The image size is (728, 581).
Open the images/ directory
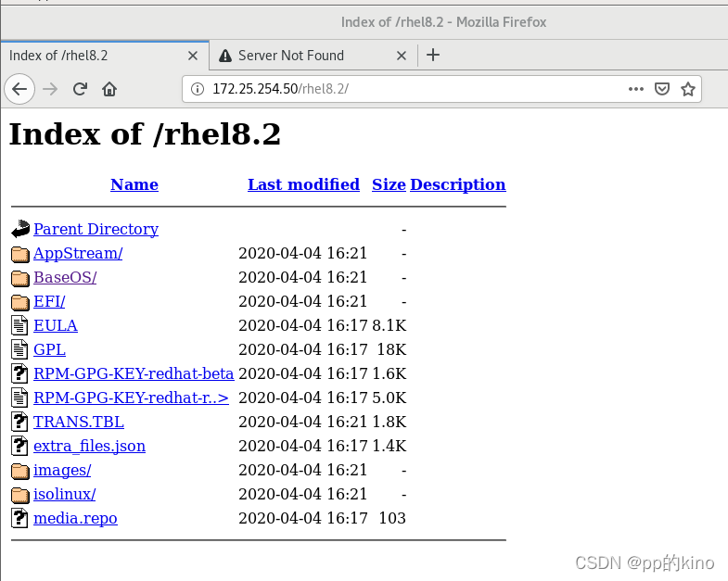click(x=62, y=471)
